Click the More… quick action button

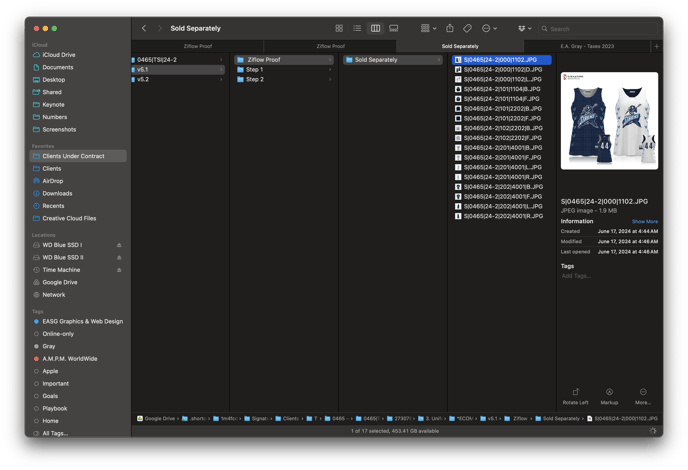(643, 392)
